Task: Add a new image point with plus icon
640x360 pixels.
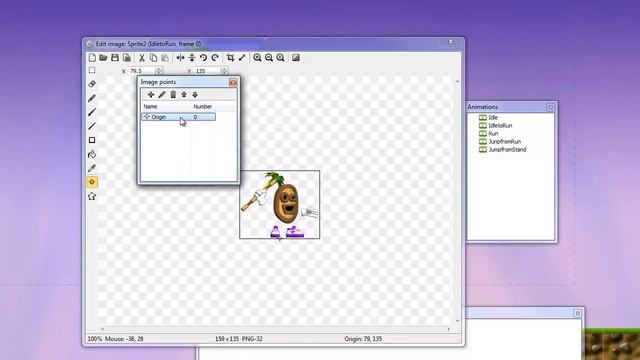Action: (151, 95)
